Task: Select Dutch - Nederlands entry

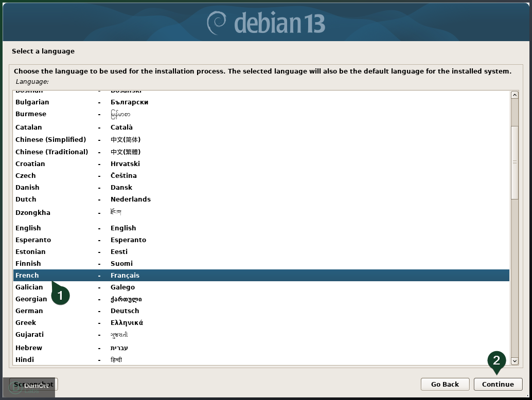Action: point(77,199)
